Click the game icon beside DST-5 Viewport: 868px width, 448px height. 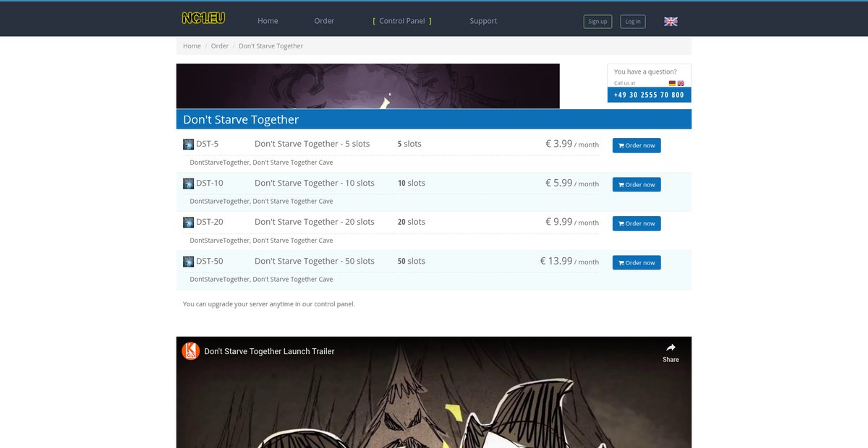(x=188, y=145)
